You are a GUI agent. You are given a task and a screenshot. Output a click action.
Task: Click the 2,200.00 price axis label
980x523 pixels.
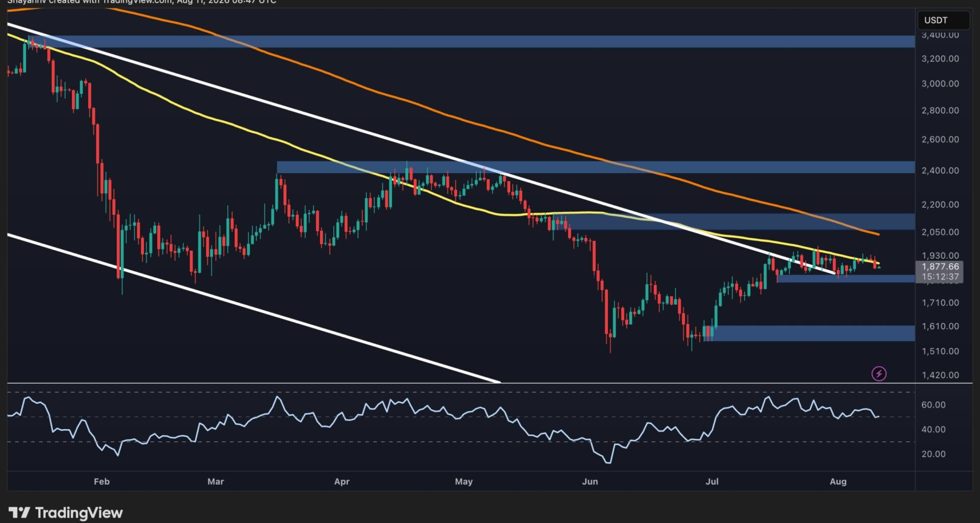coord(940,205)
